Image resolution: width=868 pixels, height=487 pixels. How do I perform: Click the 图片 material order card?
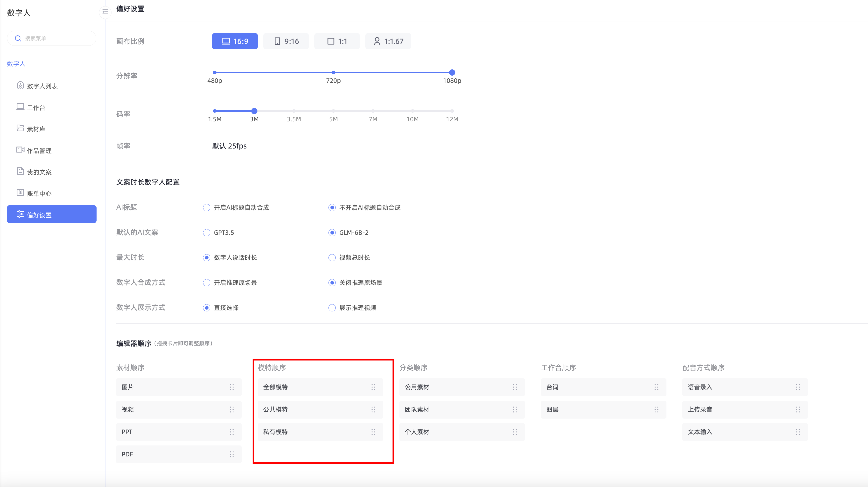(179, 387)
